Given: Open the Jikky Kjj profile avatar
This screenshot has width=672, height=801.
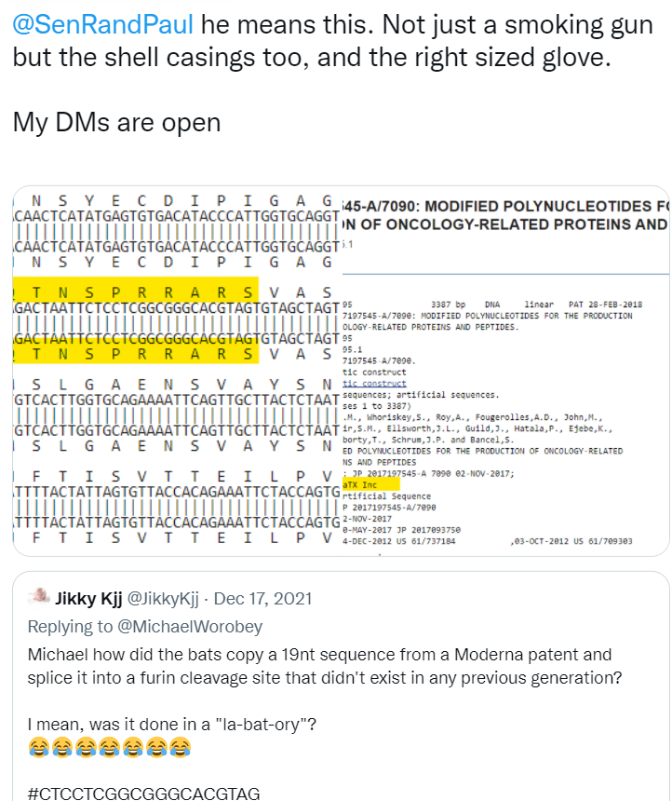Looking at the screenshot, I should coord(38,597).
